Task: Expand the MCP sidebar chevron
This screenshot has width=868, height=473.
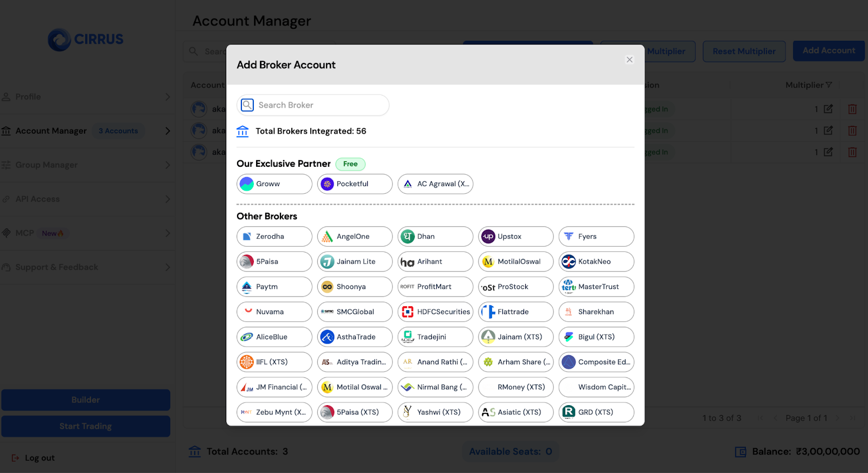Action: point(168,233)
